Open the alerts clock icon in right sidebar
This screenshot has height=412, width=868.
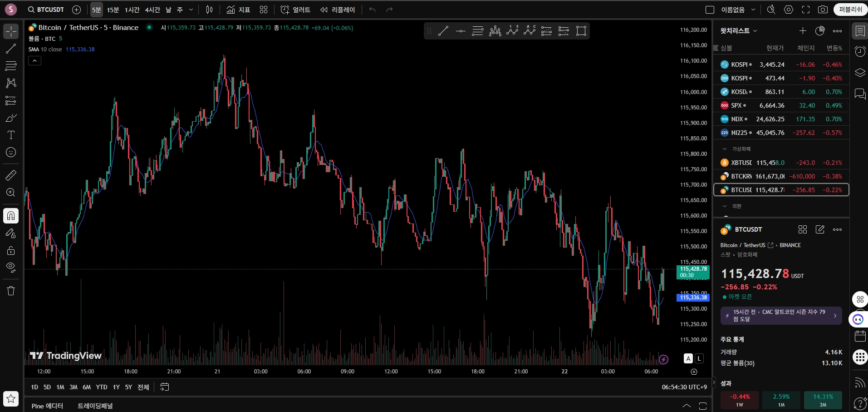tap(860, 51)
